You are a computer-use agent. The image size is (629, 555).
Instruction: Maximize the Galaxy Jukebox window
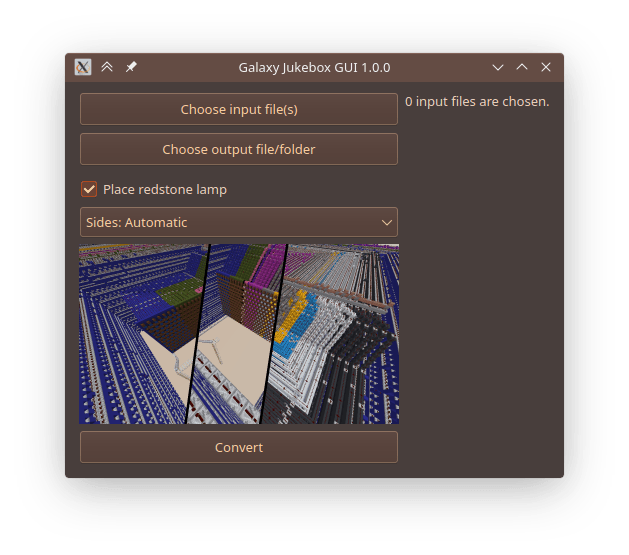click(521, 67)
